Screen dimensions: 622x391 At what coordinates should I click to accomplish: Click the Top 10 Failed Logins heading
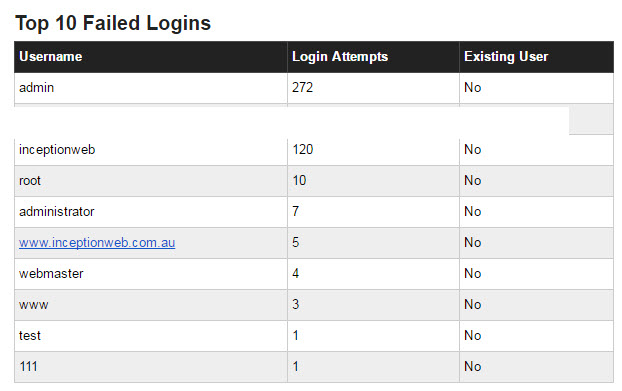pyautogui.click(x=113, y=23)
